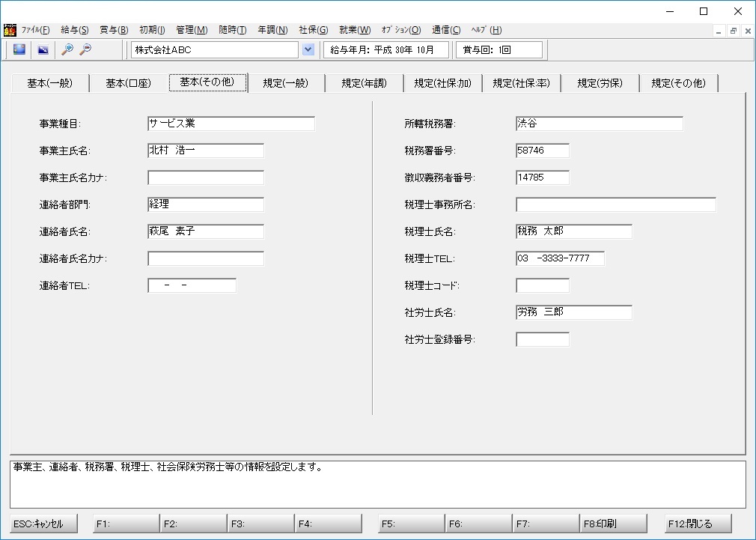Restore the inner document window
Viewport: 756px width, 540px height.
[734, 31]
